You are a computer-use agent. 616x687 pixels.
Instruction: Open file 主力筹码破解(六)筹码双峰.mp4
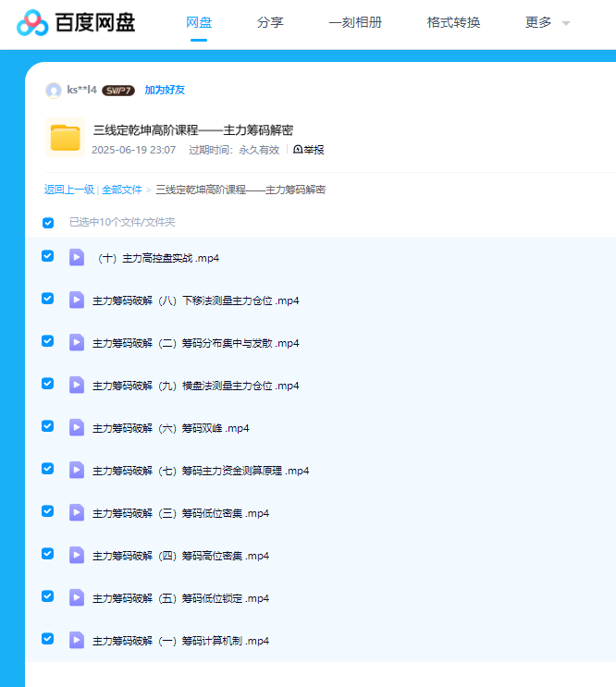[171, 428]
